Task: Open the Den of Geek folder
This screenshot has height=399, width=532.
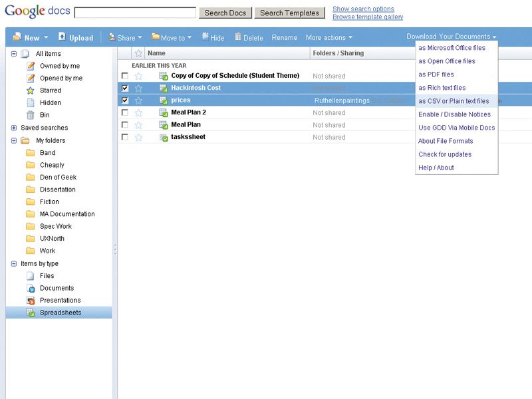Action: pyautogui.click(x=58, y=177)
